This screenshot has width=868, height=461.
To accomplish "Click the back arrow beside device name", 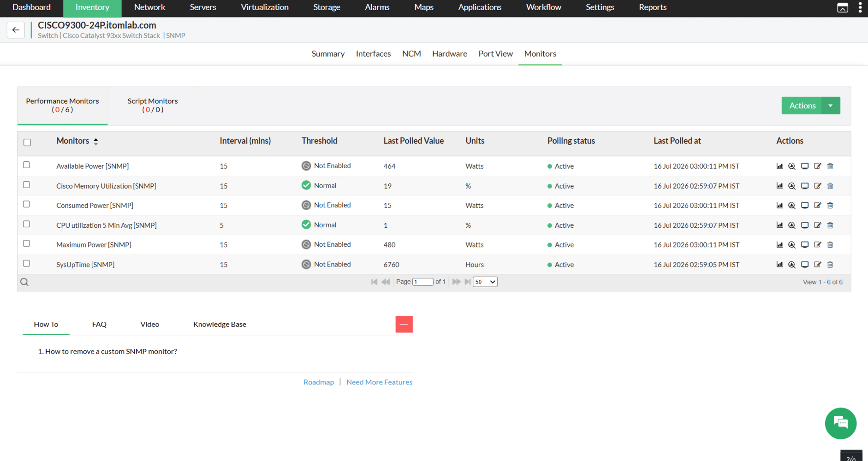I will click(x=16, y=30).
